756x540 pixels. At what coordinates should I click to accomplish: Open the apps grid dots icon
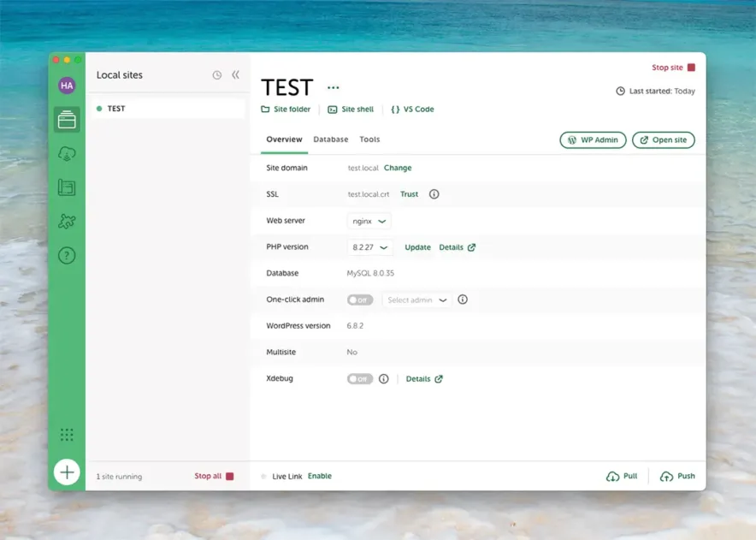tap(67, 435)
